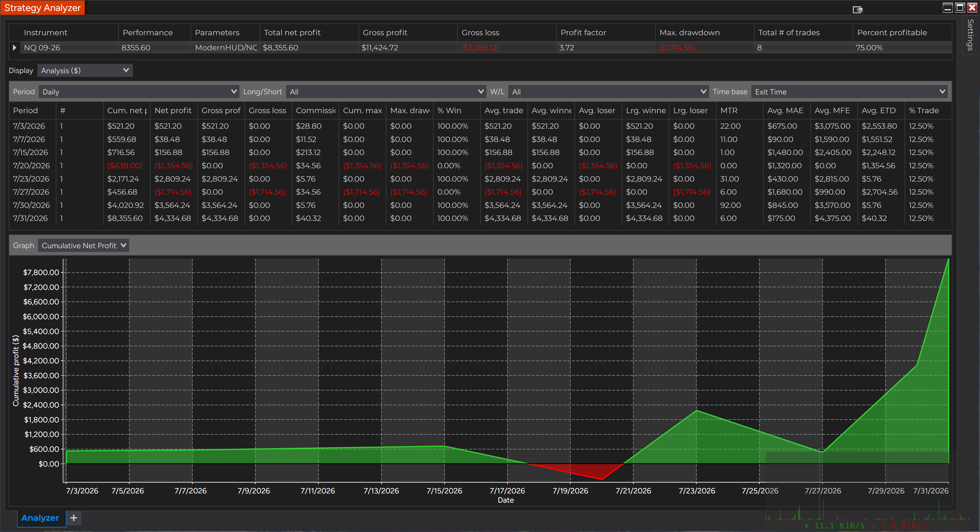The width and height of the screenshot is (980, 532).
Task: Open the W/L All dropdown
Action: pyautogui.click(x=608, y=92)
